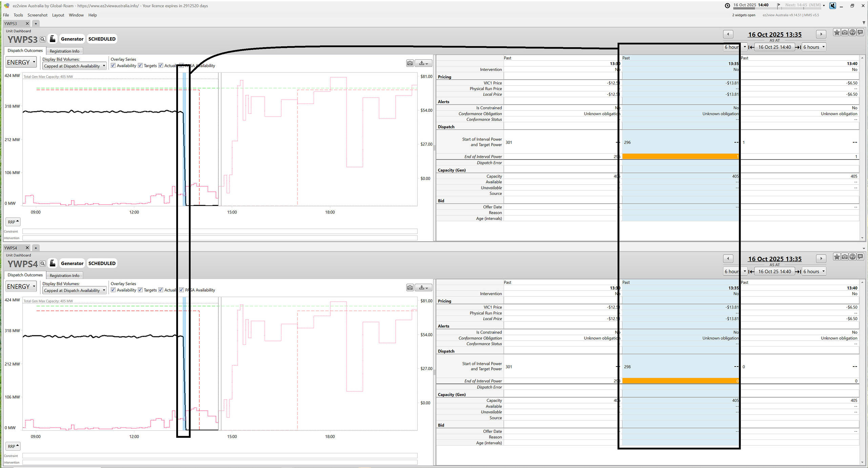Step to previous interval in YWPS3 panel
Screen dimensions: 868x468
point(728,34)
